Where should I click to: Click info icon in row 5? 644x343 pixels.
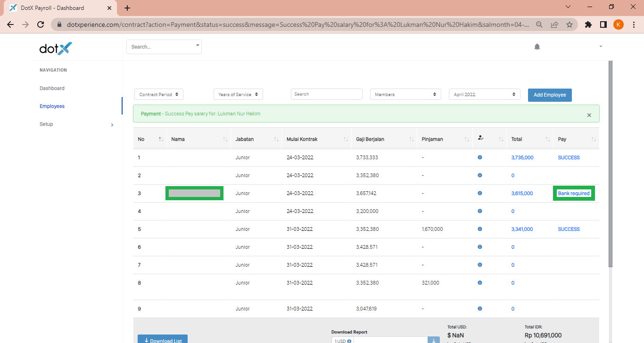click(480, 229)
